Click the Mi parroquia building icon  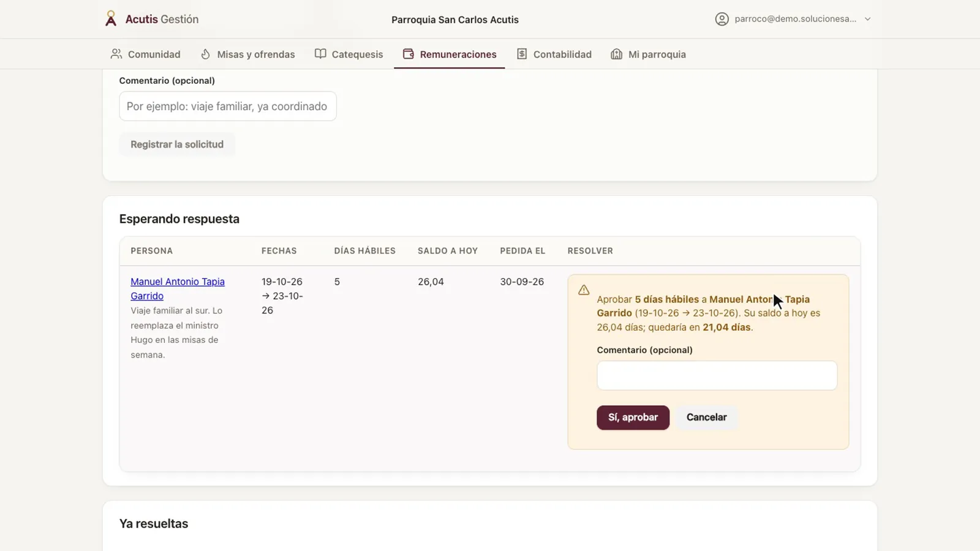click(617, 54)
